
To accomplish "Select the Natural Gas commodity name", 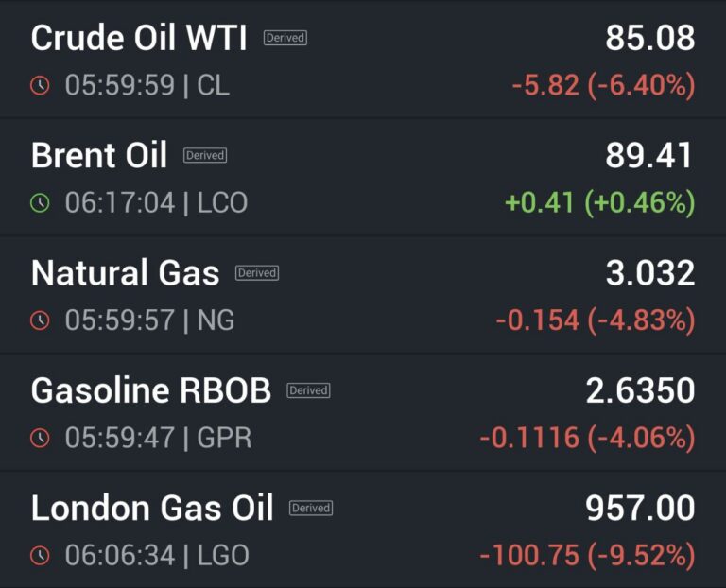I will 125,273.
